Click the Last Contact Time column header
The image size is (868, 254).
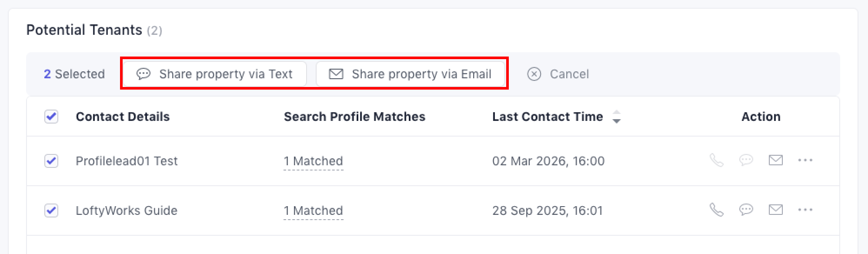[x=547, y=117]
